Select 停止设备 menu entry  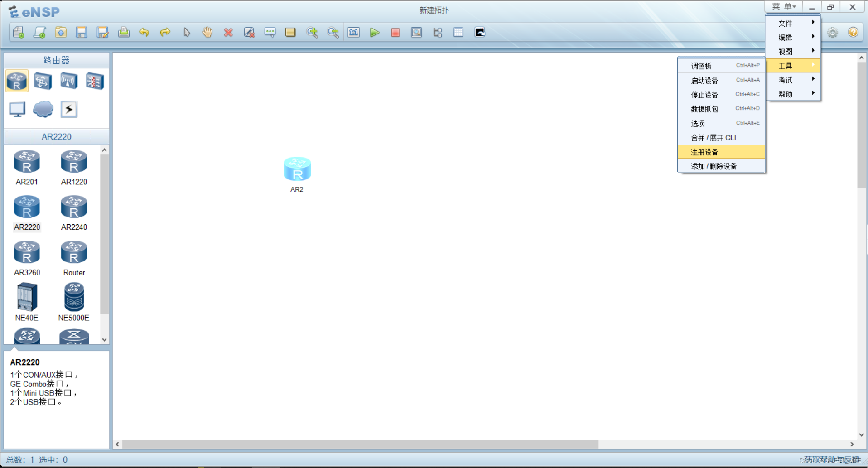(x=721, y=94)
